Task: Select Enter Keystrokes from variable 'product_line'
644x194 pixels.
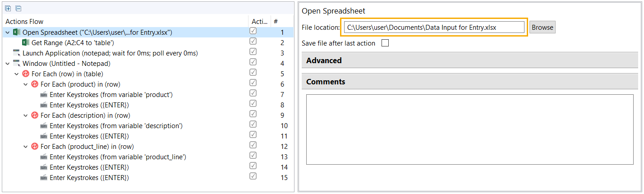Action: 118,157
